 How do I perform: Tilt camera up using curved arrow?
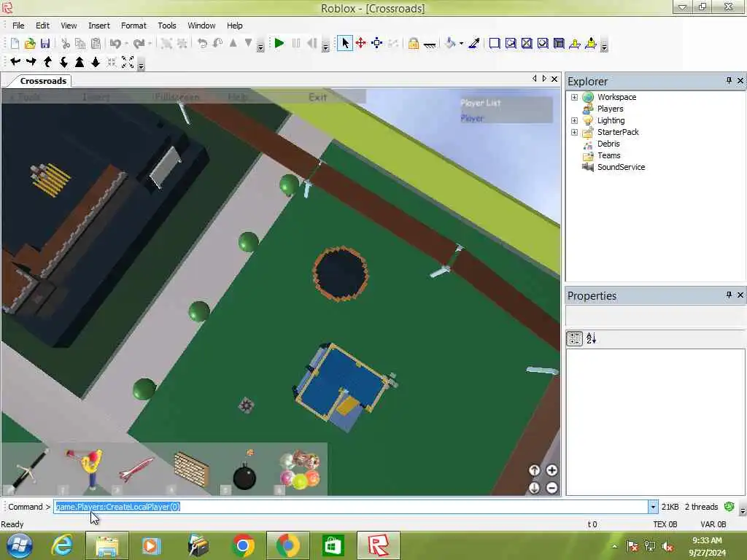pos(47,61)
